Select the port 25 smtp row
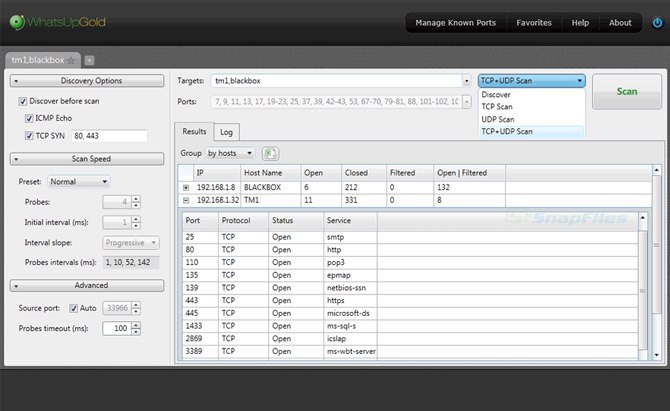Image resolution: width=670 pixels, height=411 pixels. (410, 237)
